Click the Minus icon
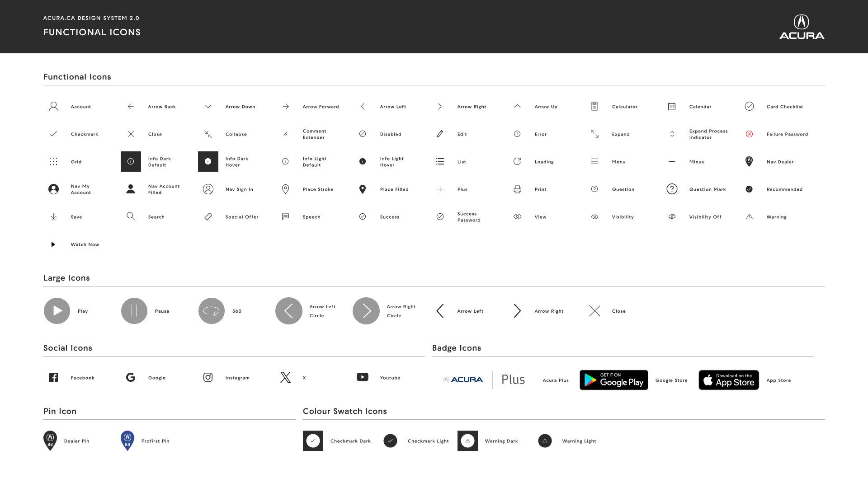Image resolution: width=868 pixels, height=488 pixels. tap(672, 161)
